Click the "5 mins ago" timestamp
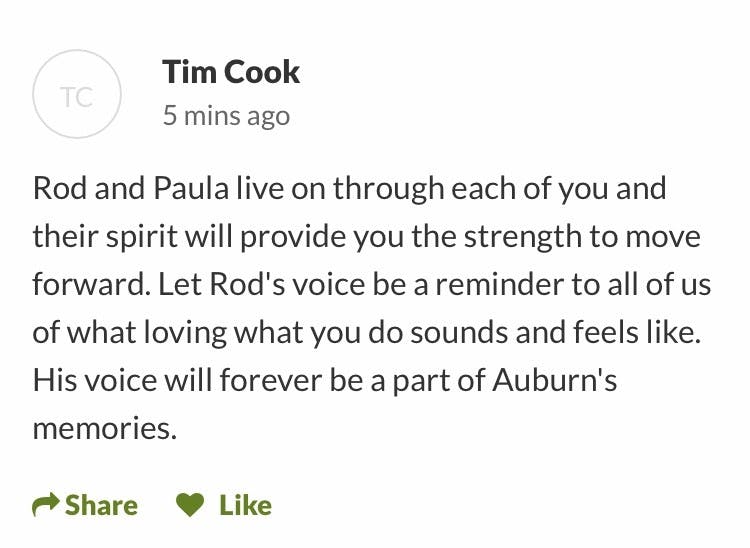The image size is (750, 548). tap(226, 116)
